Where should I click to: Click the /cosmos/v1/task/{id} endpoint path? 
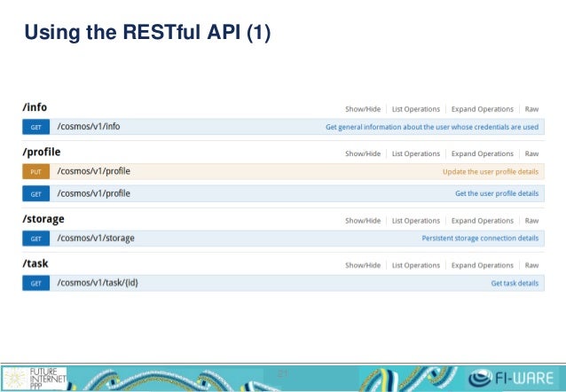pyautogui.click(x=98, y=283)
